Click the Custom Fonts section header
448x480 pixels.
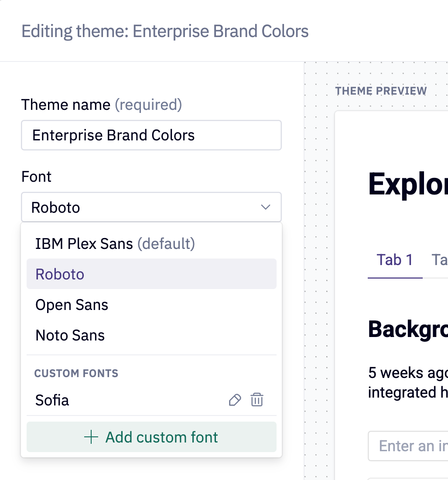pos(76,373)
